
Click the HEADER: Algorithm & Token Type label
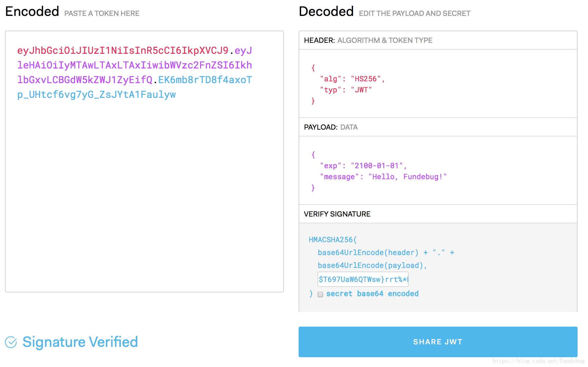point(368,40)
